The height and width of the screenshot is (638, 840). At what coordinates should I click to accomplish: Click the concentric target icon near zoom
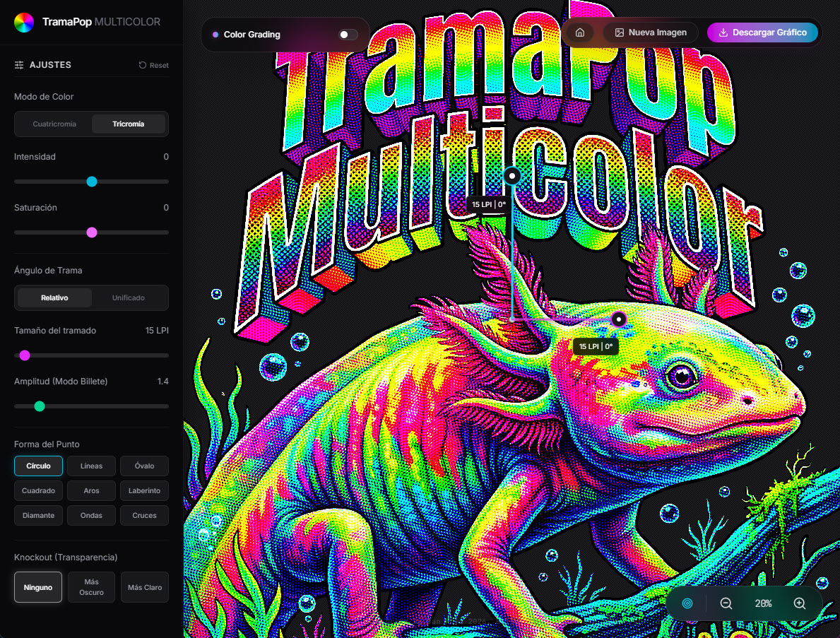pos(687,603)
